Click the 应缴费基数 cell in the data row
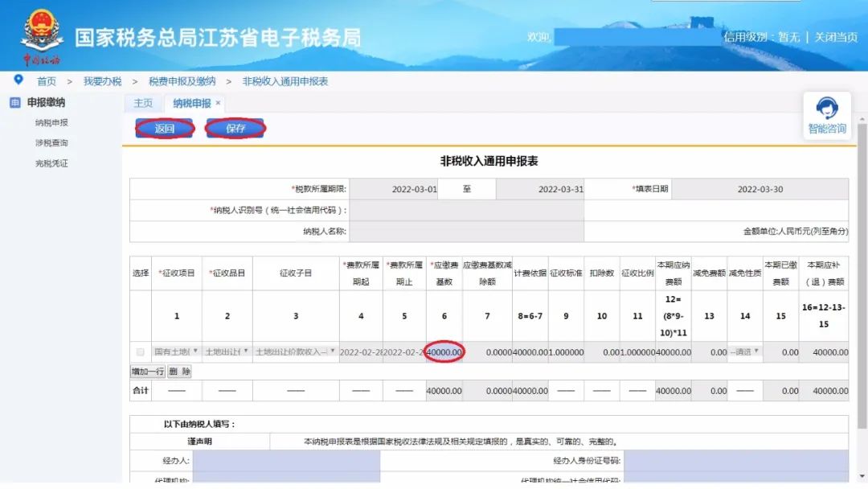The image size is (868, 489). [444, 352]
